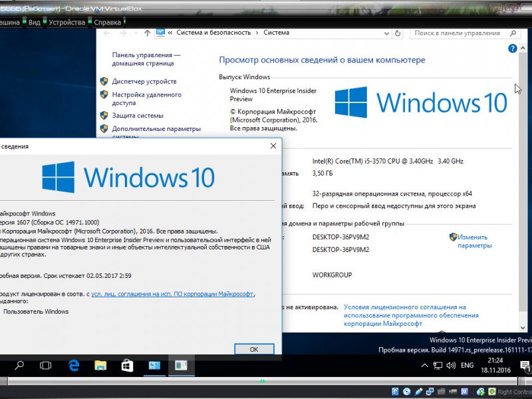Open the recent locations dropdown arrow

pyautogui.click(x=136, y=33)
